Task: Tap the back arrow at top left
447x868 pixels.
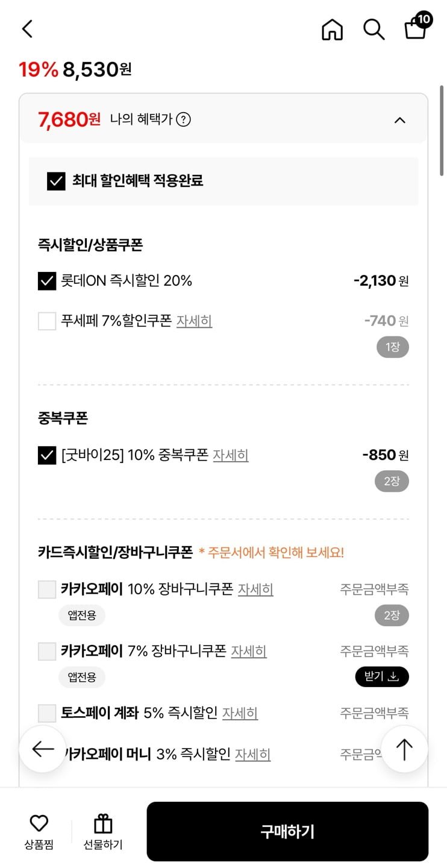Action: 27,29
